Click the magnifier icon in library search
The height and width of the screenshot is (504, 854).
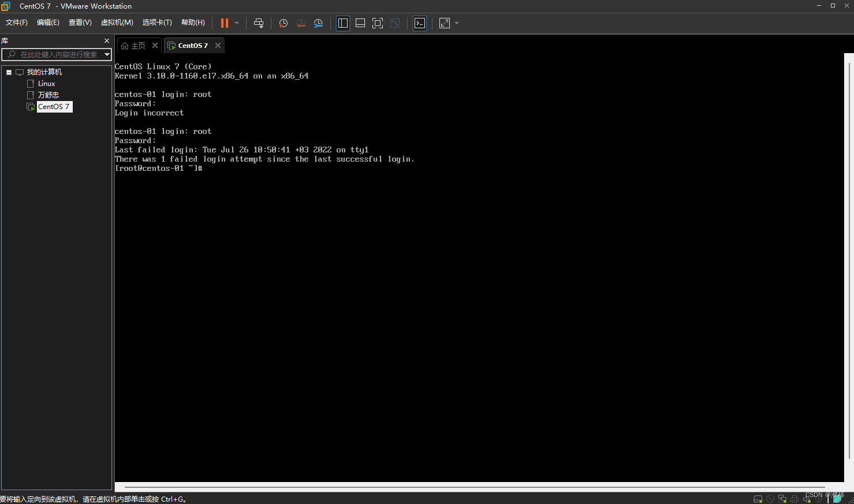point(12,55)
